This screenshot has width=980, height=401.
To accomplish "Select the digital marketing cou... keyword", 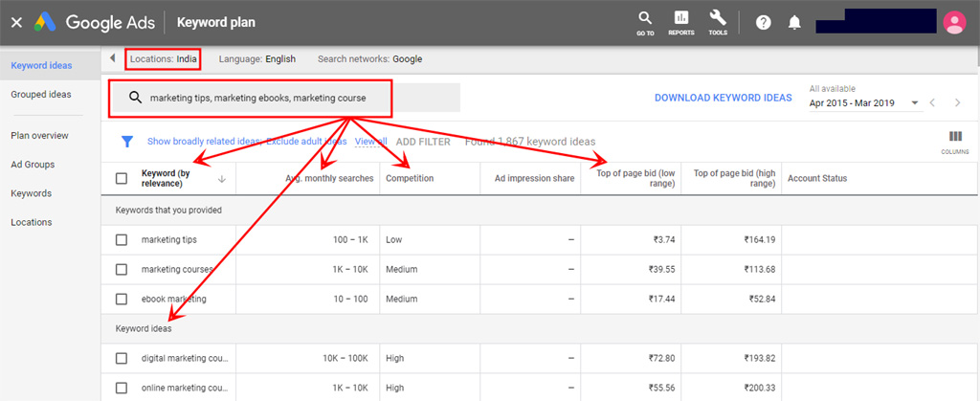I will point(185,359).
